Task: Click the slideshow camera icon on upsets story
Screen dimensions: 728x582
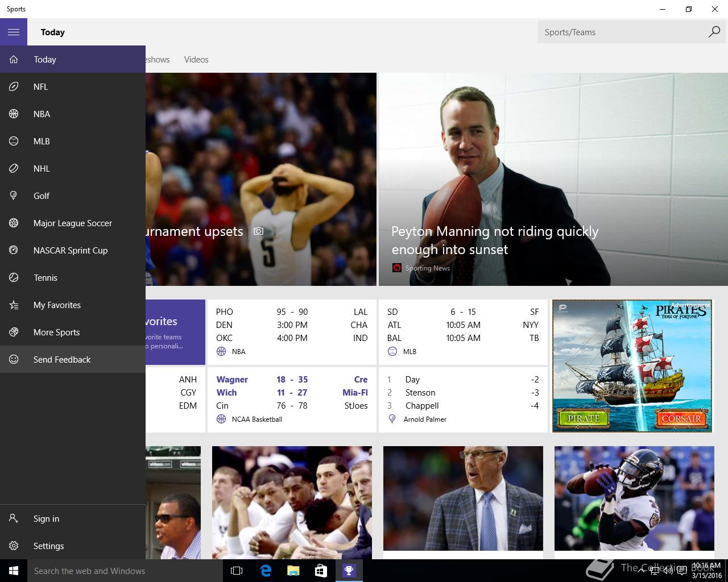Action: pyautogui.click(x=259, y=231)
